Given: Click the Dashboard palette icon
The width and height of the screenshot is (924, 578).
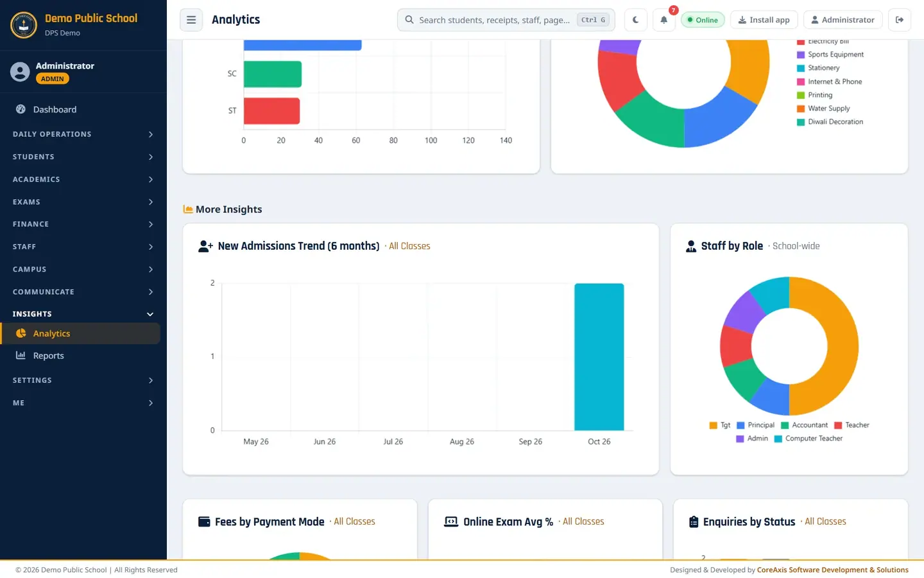Looking at the screenshot, I should 21,109.
